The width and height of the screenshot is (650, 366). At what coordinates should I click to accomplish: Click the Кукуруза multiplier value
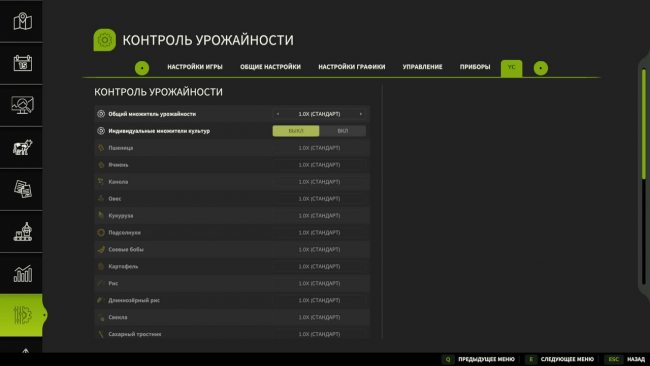pyautogui.click(x=319, y=216)
